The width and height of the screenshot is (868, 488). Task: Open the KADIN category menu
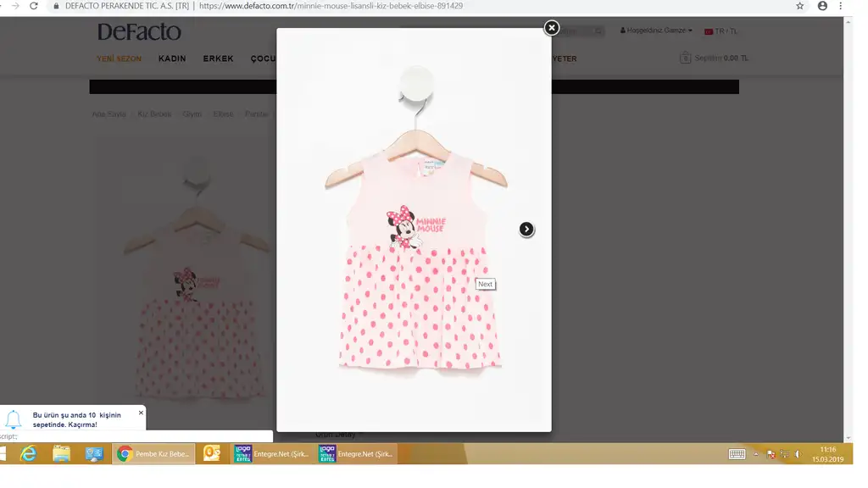point(172,58)
